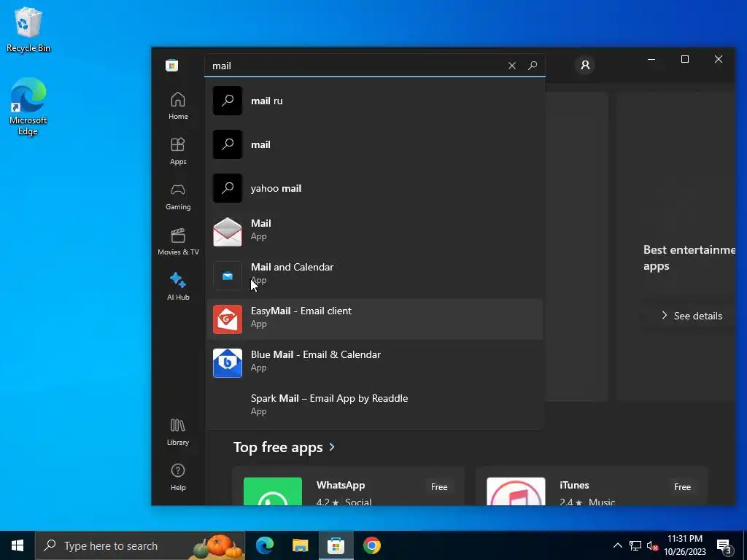
Task: Click Microsoft Store taskbar icon
Action: click(x=336, y=545)
